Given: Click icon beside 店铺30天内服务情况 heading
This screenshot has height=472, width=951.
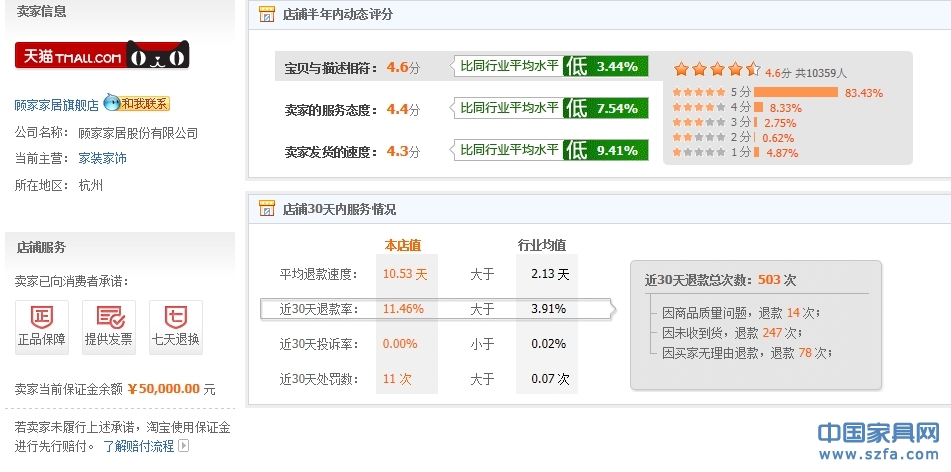Looking at the screenshot, I should pyautogui.click(x=267, y=209).
